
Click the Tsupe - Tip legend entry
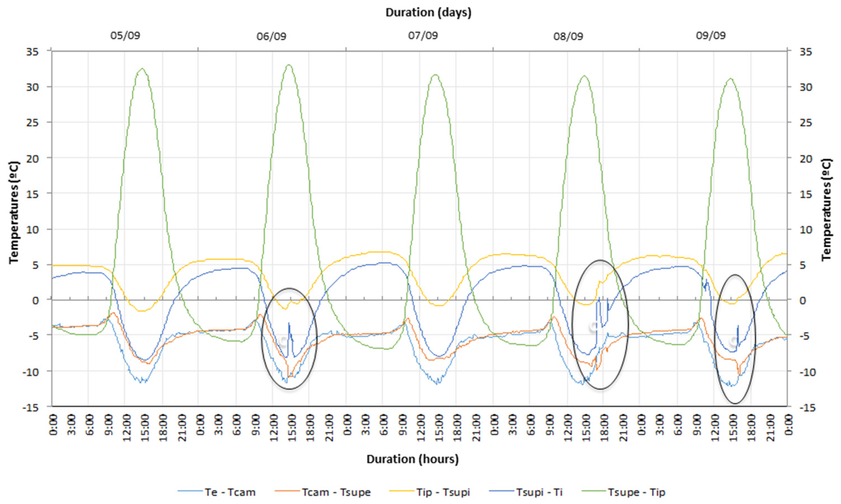click(636, 492)
